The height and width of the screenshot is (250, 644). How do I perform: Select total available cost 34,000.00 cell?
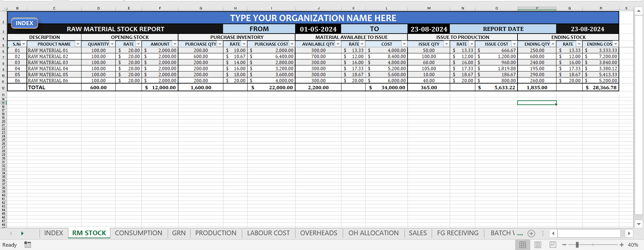coord(386,87)
